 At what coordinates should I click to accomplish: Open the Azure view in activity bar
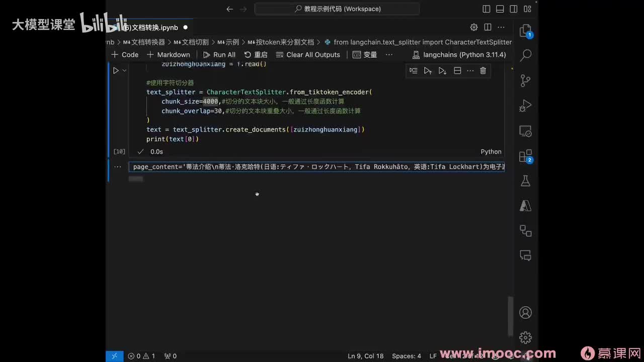click(x=525, y=206)
